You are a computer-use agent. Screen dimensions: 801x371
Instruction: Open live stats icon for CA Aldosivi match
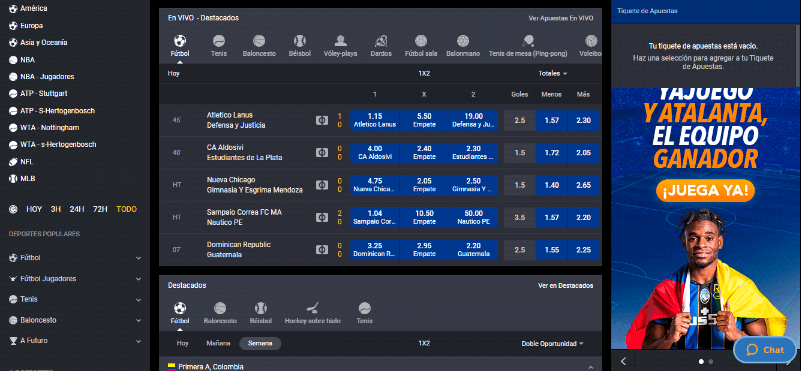click(x=322, y=152)
